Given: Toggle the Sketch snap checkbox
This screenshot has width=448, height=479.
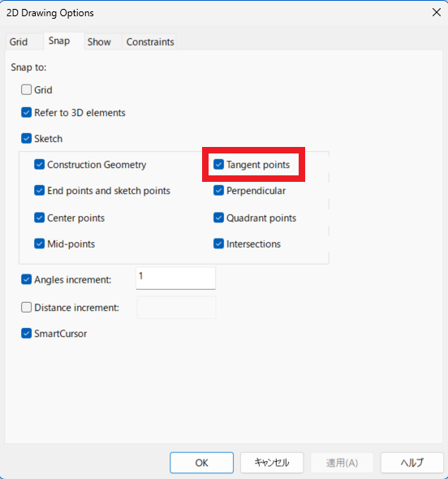Looking at the screenshot, I should coord(26,138).
